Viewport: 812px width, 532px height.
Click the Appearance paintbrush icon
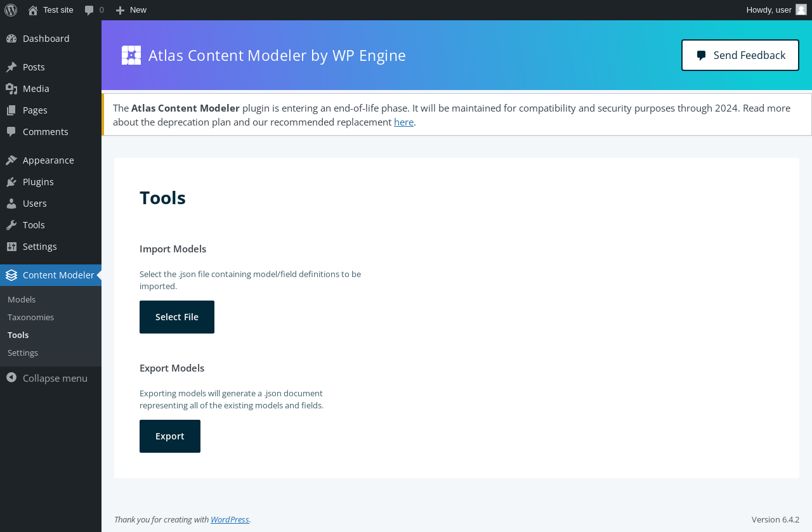tap(11, 160)
